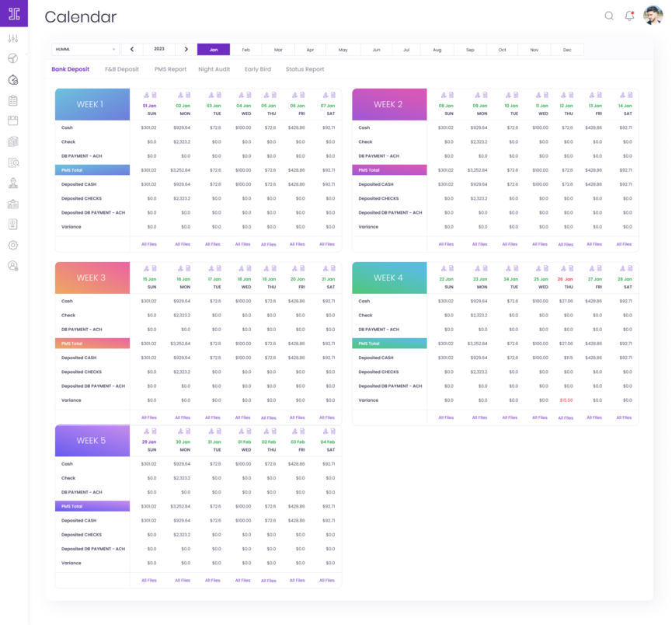Open the search icon in top header
The height and width of the screenshot is (625, 672).
coord(609,16)
